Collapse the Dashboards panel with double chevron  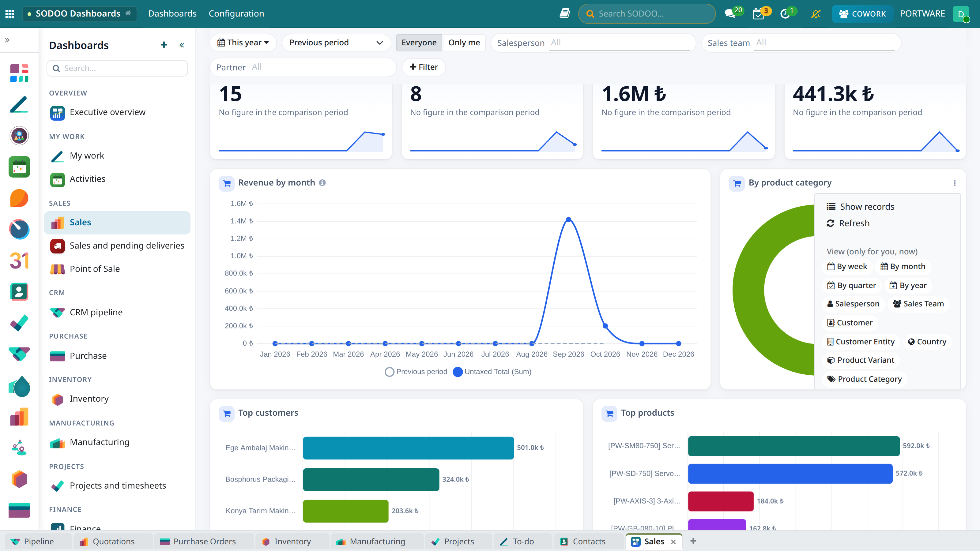pos(182,45)
